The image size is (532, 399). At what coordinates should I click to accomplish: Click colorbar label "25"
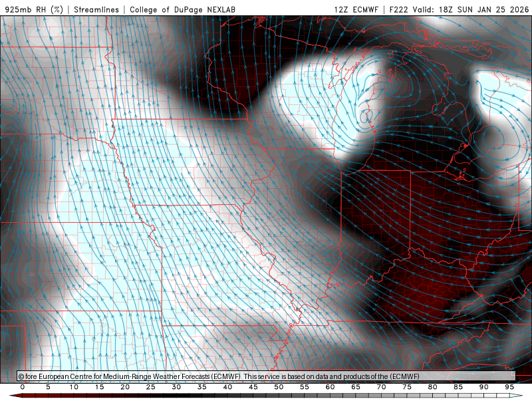(x=151, y=387)
